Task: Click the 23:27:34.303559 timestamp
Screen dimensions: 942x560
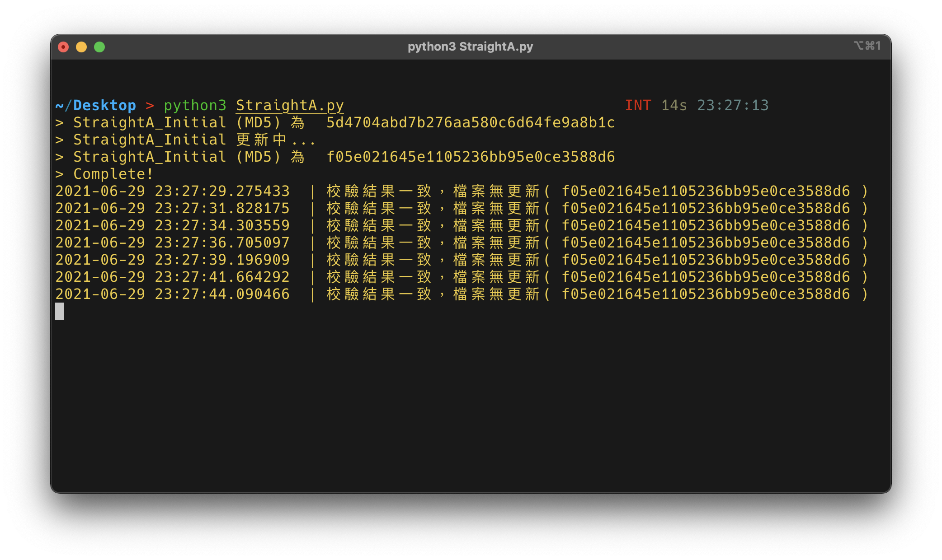Action: pos(222,225)
